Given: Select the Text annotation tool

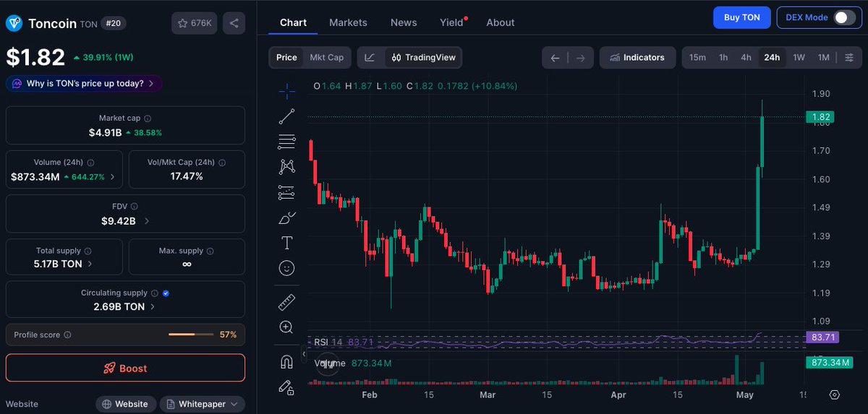Looking at the screenshot, I should click(286, 243).
